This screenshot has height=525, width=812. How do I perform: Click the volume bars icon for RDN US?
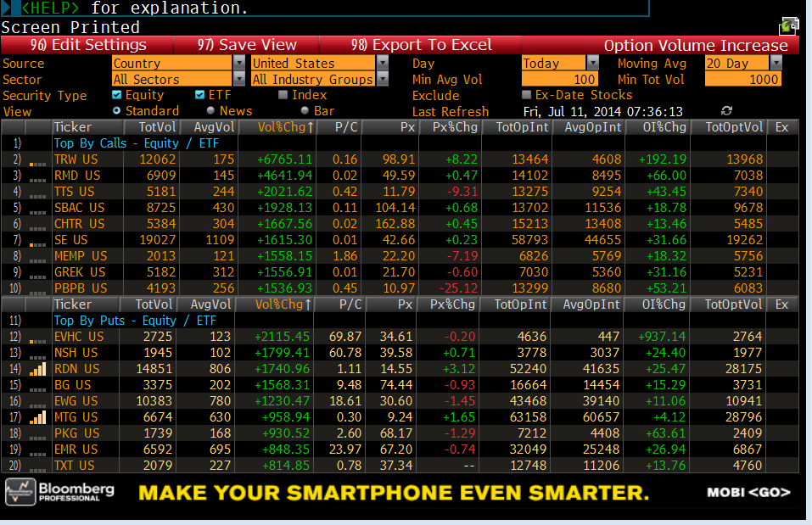(38, 369)
